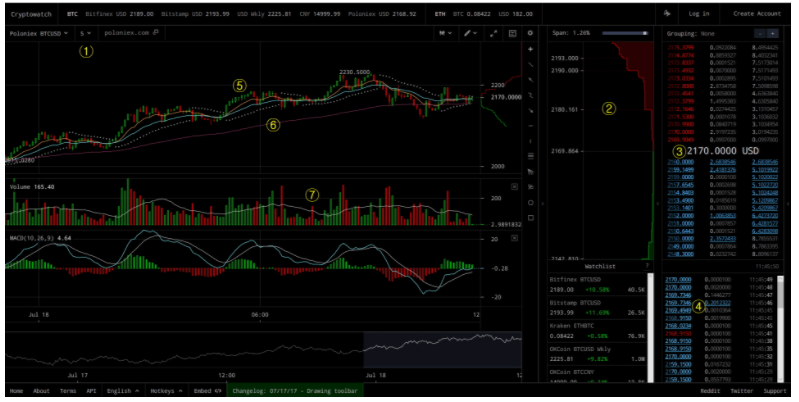The height and width of the screenshot is (402, 799).
Task: Open Kraken ETHBTC in the Watchlist
Action: click(x=597, y=331)
